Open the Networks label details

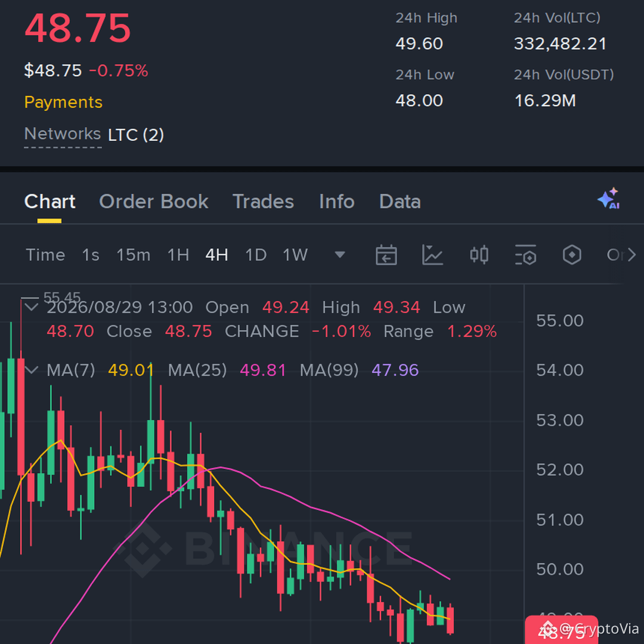pos(63,134)
